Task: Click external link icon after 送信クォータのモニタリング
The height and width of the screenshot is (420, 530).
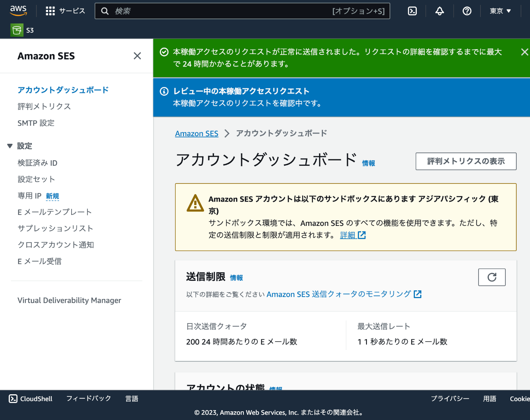Action: pyautogui.click(x=418, y=294)
